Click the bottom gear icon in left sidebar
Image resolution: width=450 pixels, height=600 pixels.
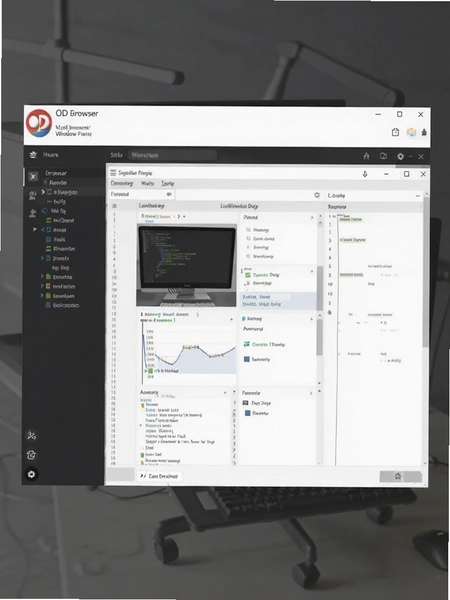(x=31, y=474)
